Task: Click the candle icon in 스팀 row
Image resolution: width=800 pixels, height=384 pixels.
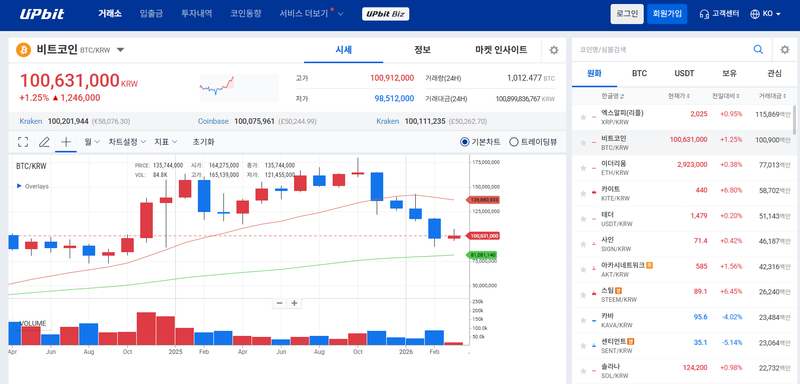Action: [594, 295]
